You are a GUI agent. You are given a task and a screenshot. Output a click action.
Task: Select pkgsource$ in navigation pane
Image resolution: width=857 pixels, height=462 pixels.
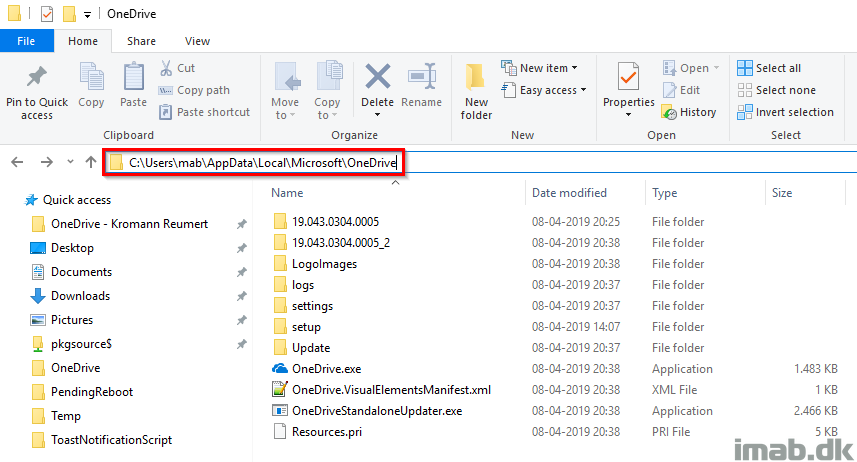[x=72, y=344]
